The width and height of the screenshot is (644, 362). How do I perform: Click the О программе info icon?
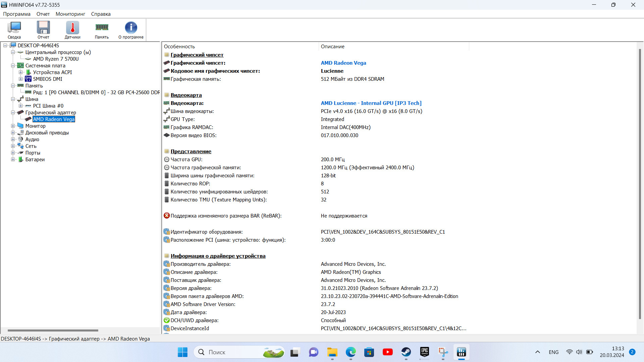(131, 30)
